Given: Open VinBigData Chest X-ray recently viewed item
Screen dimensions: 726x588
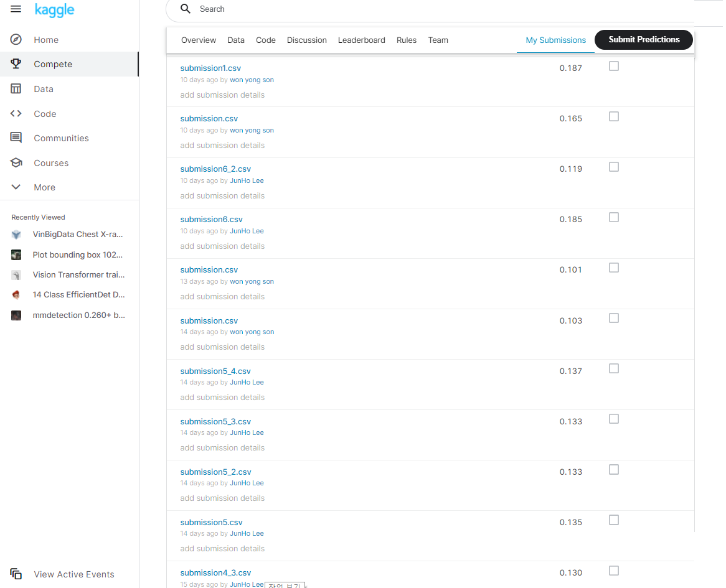Looking at the screenshot, I should point(78,234).
